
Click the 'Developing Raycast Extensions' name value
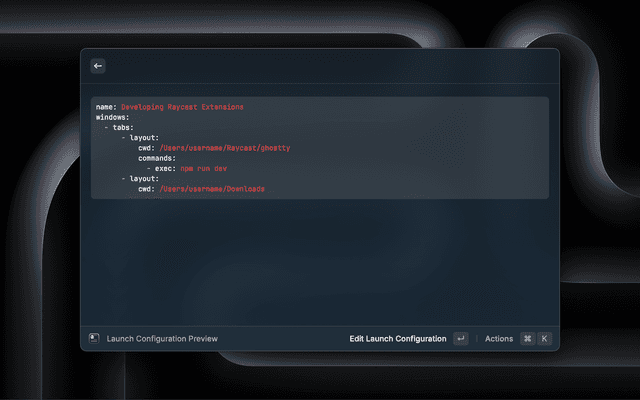pyautogui.click(x=182, y=106)
